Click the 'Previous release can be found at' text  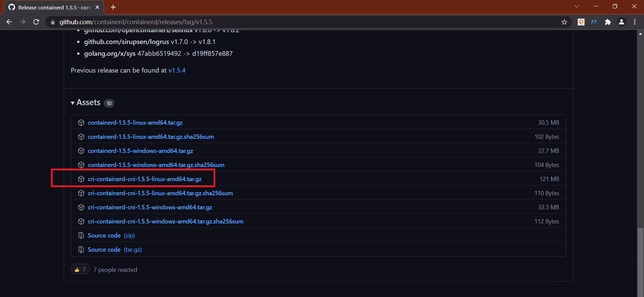coord(119,70)
